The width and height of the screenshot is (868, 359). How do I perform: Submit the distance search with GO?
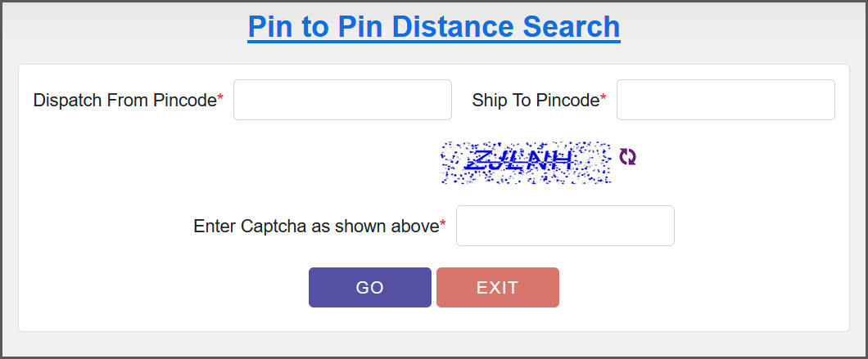click(370, 288)
